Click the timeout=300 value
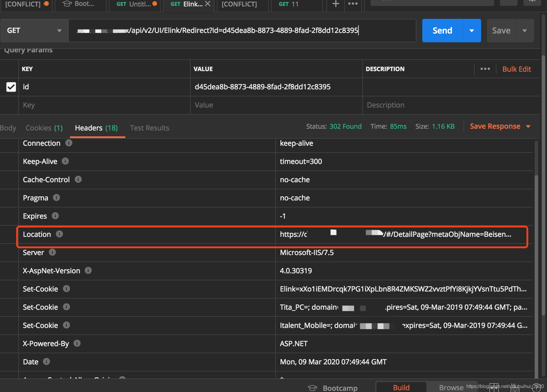547x392 pixels. tap(301, 162)
